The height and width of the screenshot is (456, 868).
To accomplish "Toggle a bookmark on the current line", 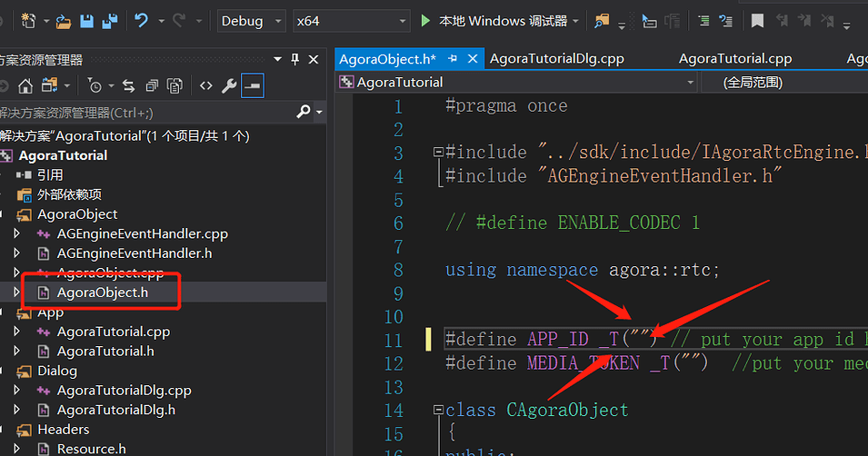I will [x=757, y=21].
